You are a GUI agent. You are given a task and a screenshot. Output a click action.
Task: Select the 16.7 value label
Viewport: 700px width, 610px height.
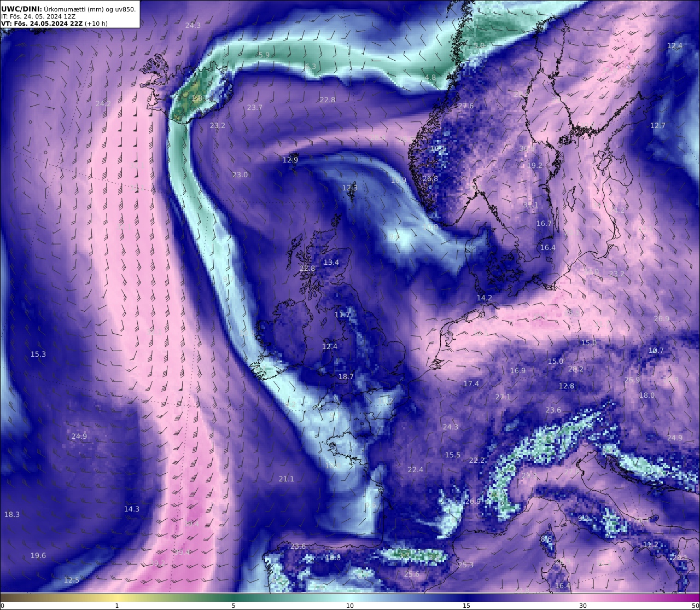[544, 224]
